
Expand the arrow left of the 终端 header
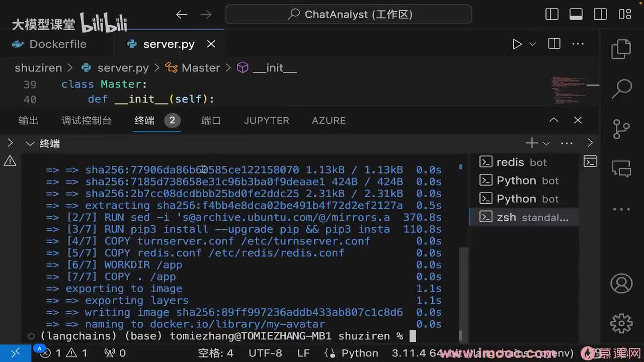pos(10,143)
